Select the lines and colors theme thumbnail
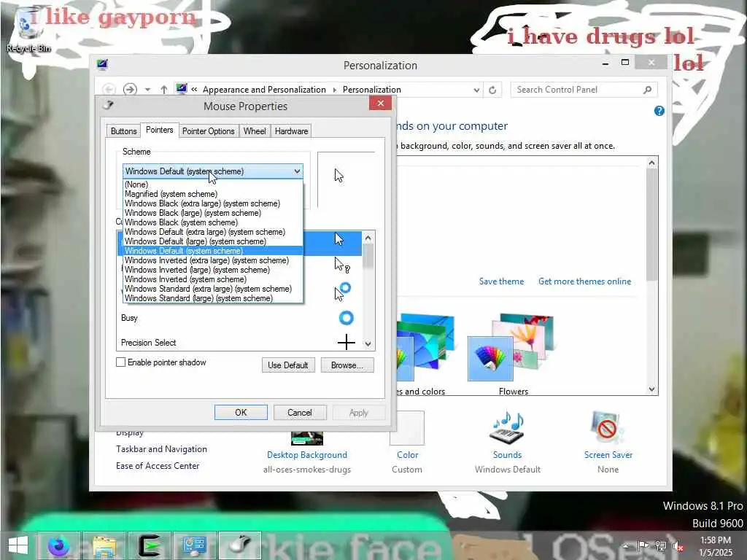 pyautogui.click(x=425, y=347)
